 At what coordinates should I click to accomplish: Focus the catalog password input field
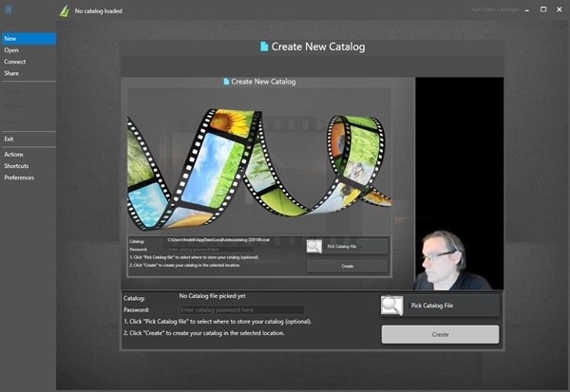pos(241,309)
